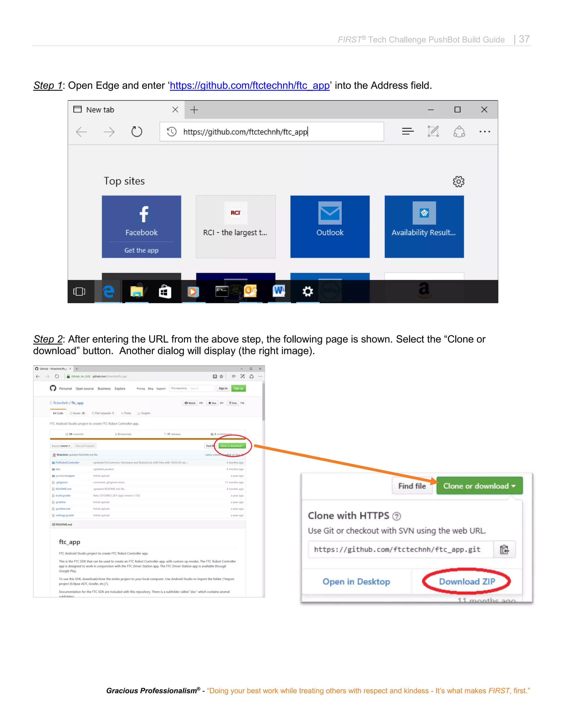Select the "New tab" tab
Screen dimensions: 563x728
pyautogui.click(x=126, y=110)
